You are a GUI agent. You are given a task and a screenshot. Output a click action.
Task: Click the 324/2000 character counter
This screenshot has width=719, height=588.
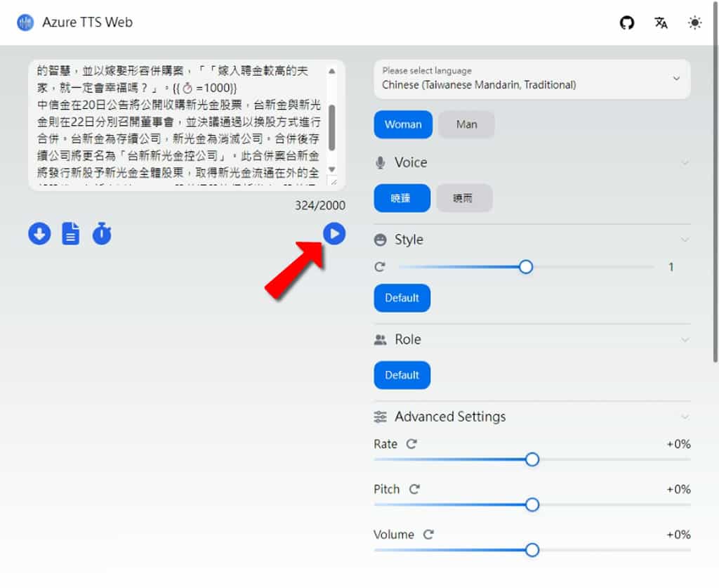[x=320, y=205]
